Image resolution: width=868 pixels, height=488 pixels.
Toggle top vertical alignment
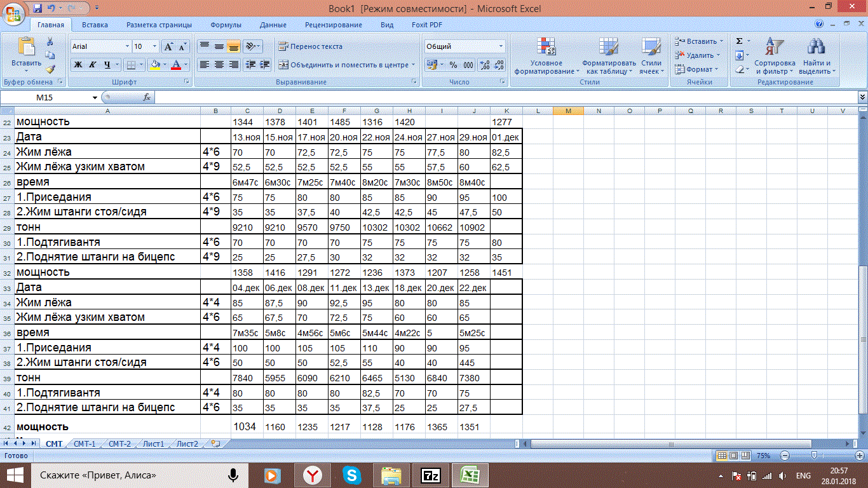(204, 46)
